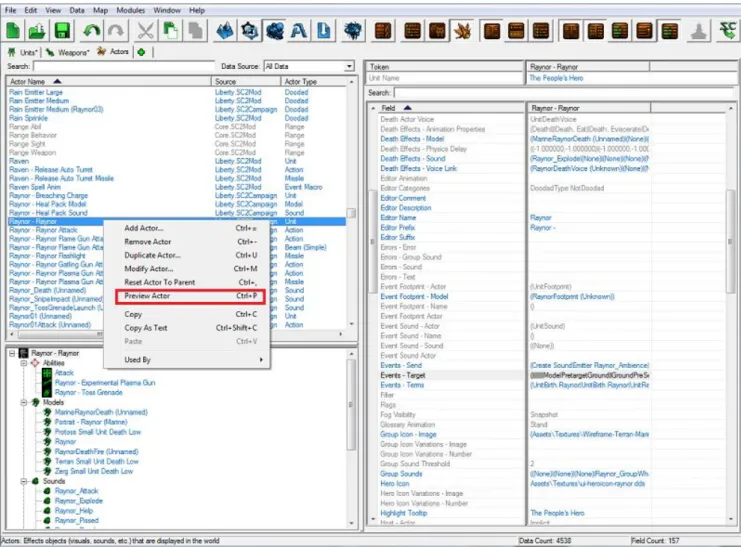Open the Import module document icon
The height and width of the screenshot is (547, 741).
click(324, 31)
